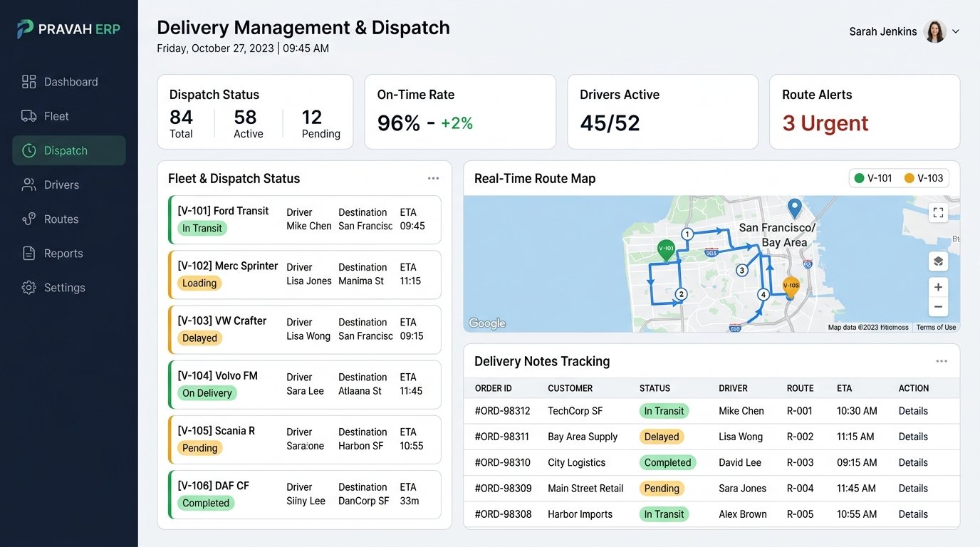Zoom in on the route map
The image size is (980, 547).
coord(938,287)
